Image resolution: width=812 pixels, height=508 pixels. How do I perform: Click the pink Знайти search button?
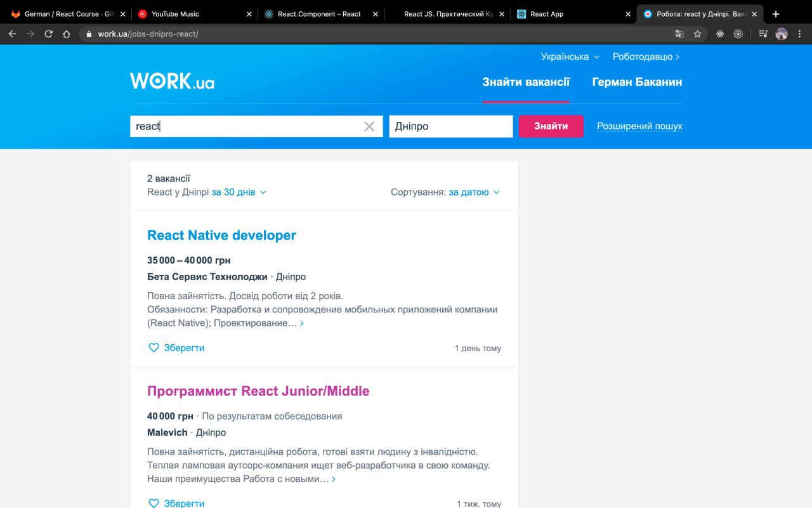pyautogui.click(x=551, y=126)
